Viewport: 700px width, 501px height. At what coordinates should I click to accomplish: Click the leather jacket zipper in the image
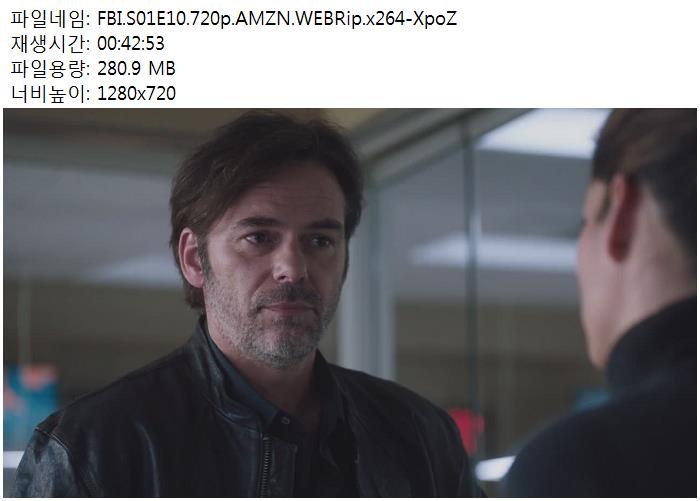(x=267, y=464)
